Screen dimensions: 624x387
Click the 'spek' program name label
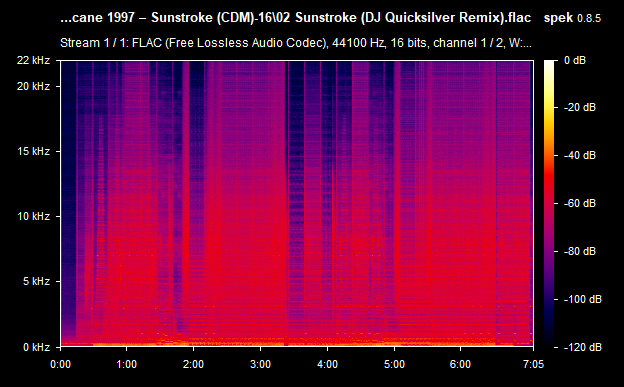coord(558,18)
